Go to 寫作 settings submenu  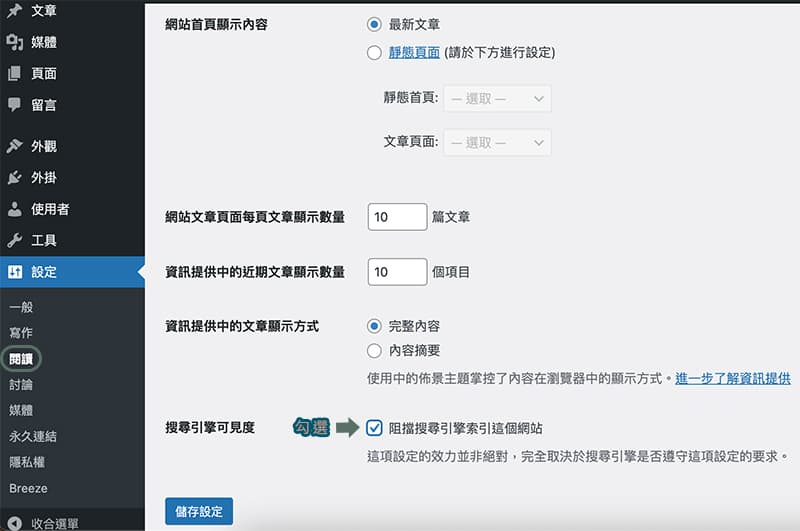coord(21,333)
